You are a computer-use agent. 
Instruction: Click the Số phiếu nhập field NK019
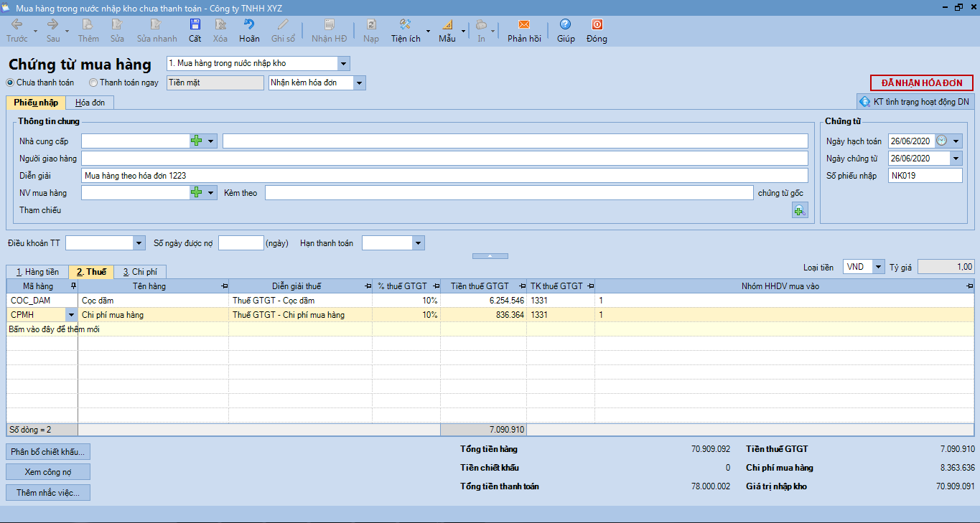tap(925, 176)
